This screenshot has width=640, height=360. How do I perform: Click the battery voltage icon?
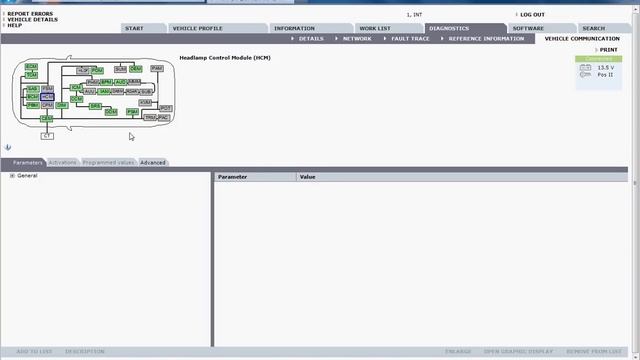(x=585, y=67)
